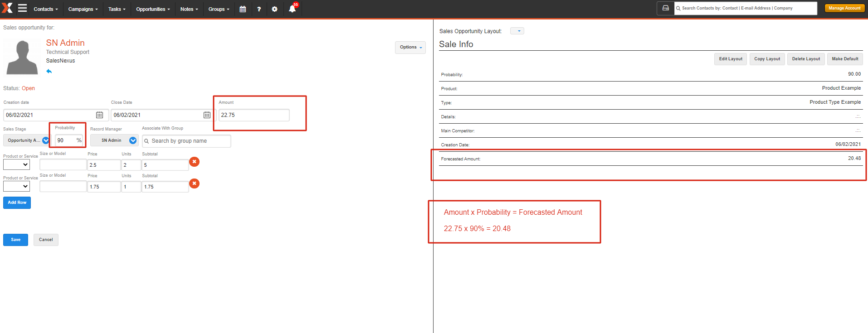Delete the second product row with red X
Screen dimensions: 868x333
pos(194,183)
